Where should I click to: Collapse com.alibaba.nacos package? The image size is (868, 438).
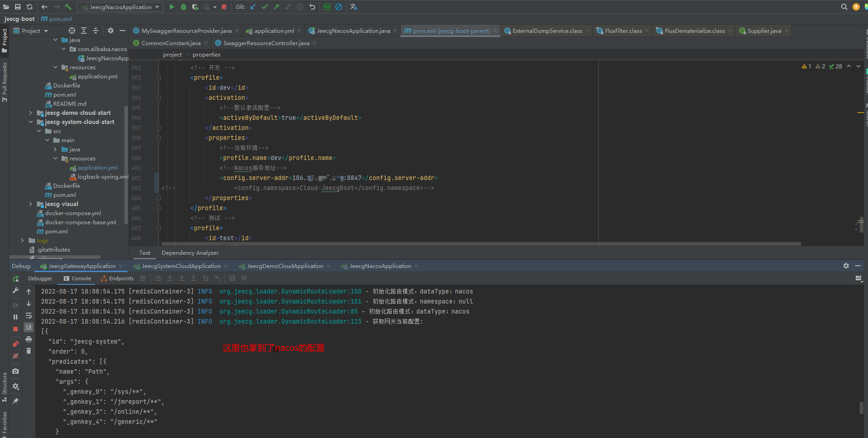tap(63, 49)
